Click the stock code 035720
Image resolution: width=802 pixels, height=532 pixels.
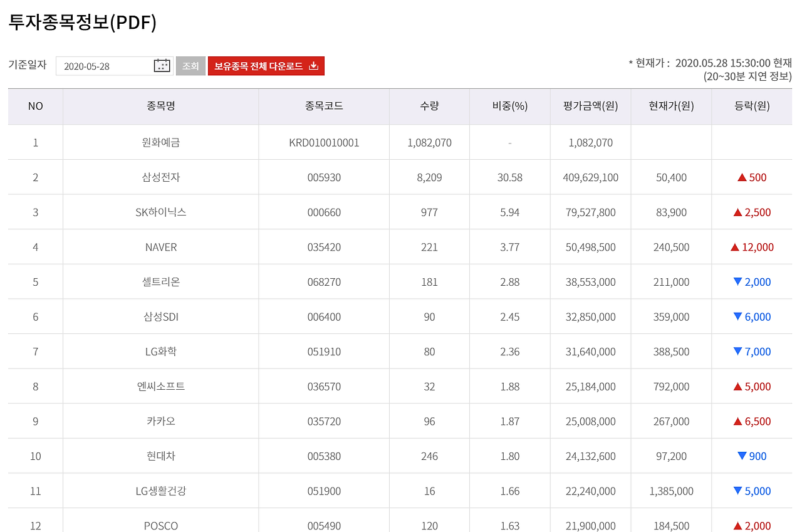point(324,422)
